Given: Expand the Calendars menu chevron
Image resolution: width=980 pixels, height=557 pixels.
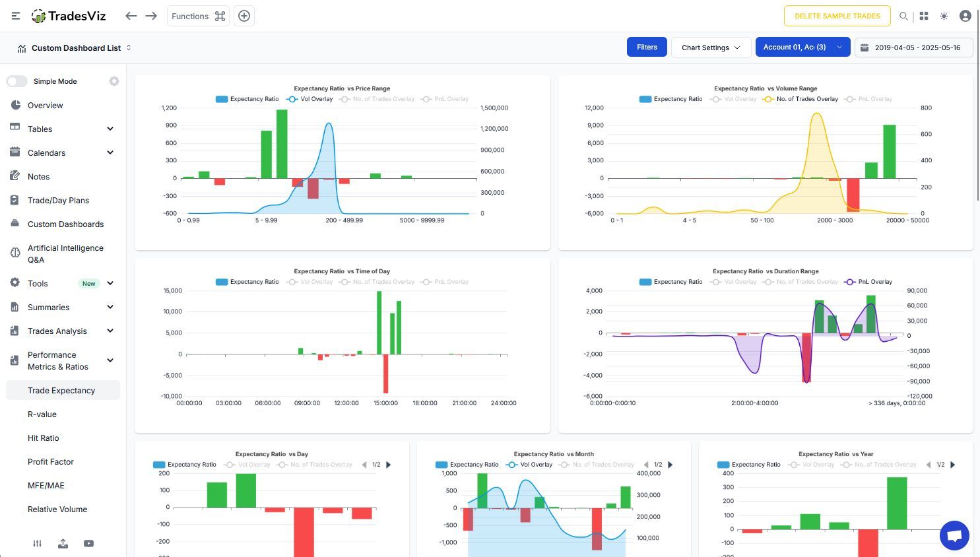Looking at the screenshot, I should tap(110, 152).
